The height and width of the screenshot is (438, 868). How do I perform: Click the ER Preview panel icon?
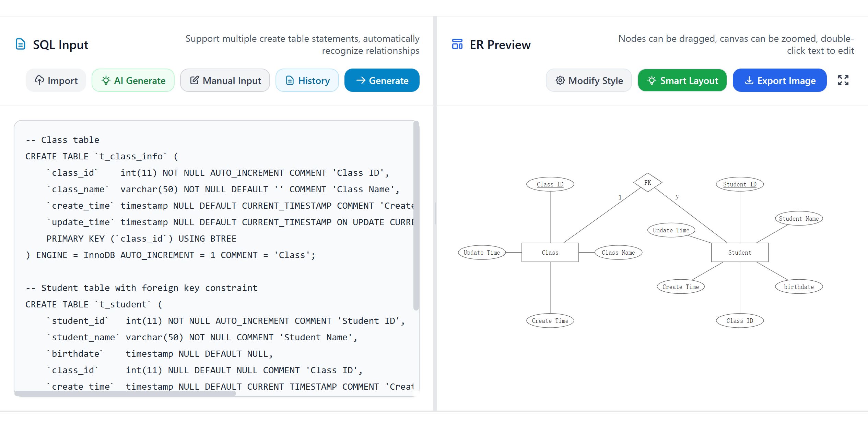[457, 44]
